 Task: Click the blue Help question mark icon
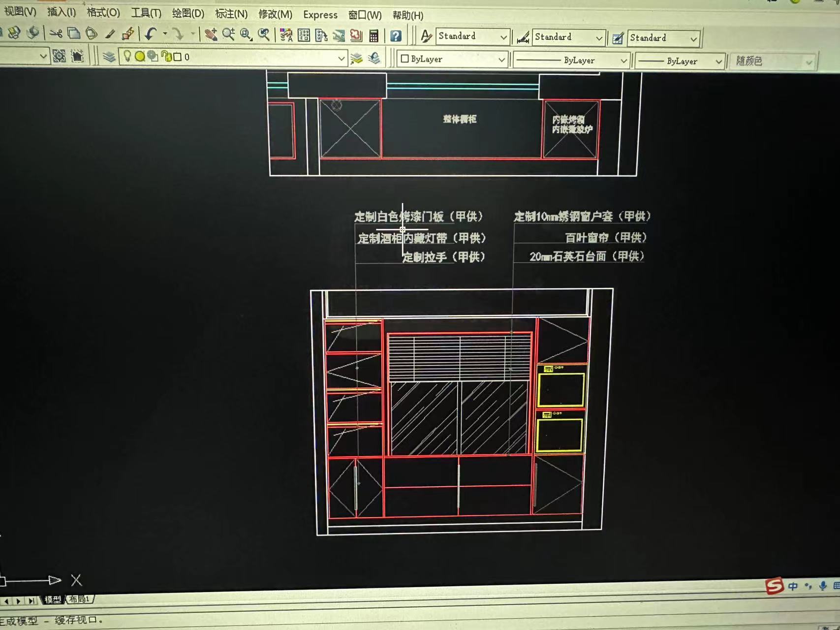pos(396,35)
